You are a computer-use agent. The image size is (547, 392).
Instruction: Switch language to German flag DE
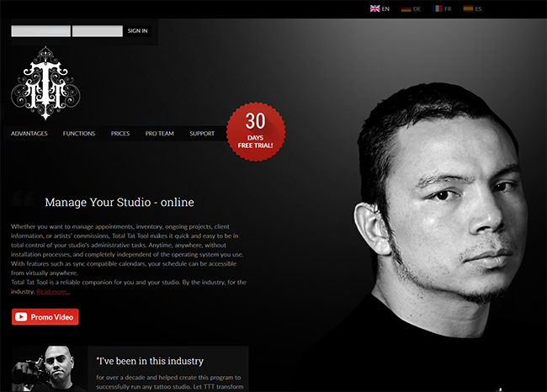[x=411, y=8]
